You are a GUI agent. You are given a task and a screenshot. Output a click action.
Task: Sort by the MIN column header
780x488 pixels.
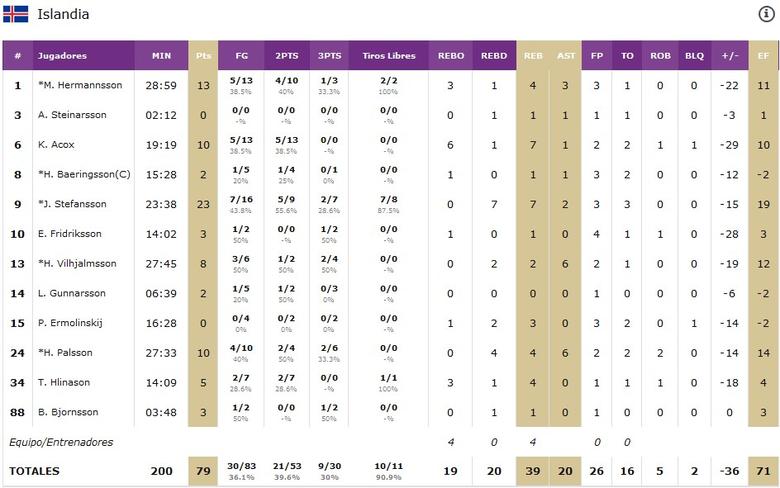[161, 56]
